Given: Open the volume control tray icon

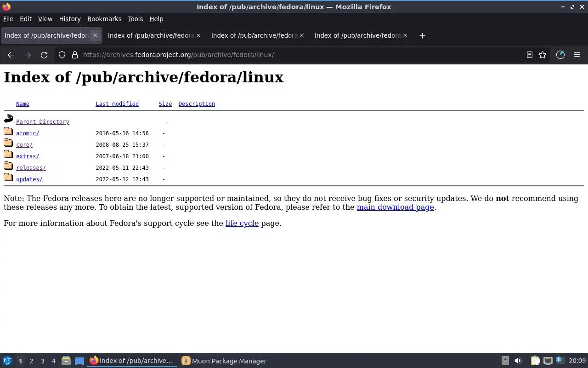Looking at the screenshot, I should (518, 361).
